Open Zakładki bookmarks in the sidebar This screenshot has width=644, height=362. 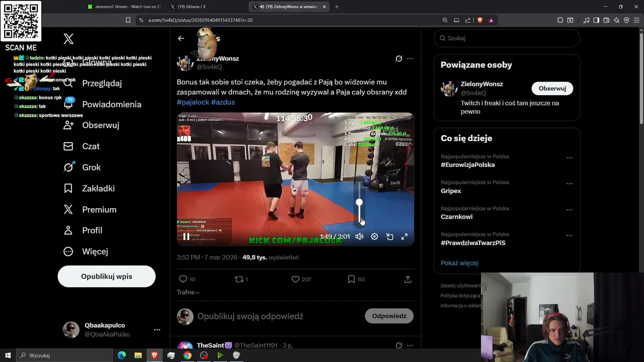(x=89, y=189)
